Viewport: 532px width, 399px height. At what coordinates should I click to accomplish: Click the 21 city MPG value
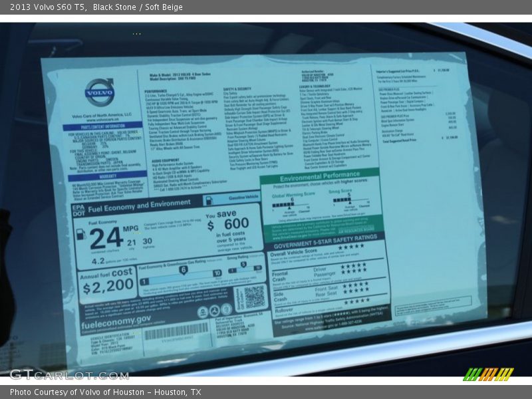point(132,243)
